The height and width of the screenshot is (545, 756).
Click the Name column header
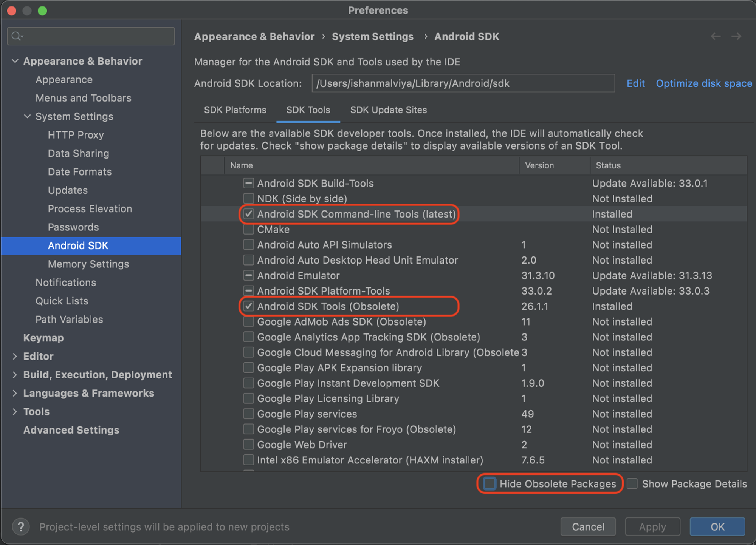372,165
